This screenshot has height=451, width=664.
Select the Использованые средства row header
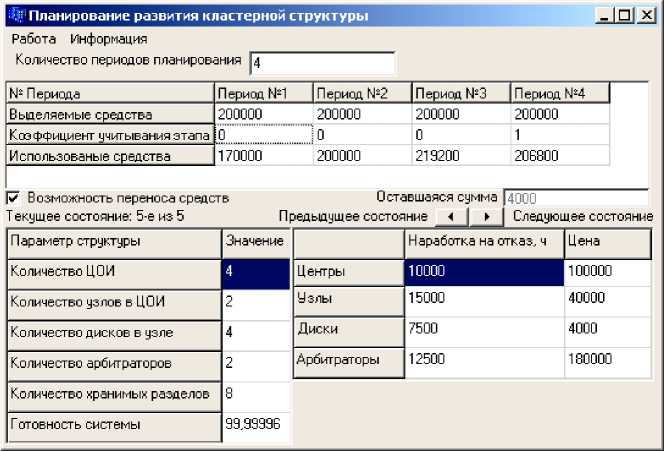(110, 156)
